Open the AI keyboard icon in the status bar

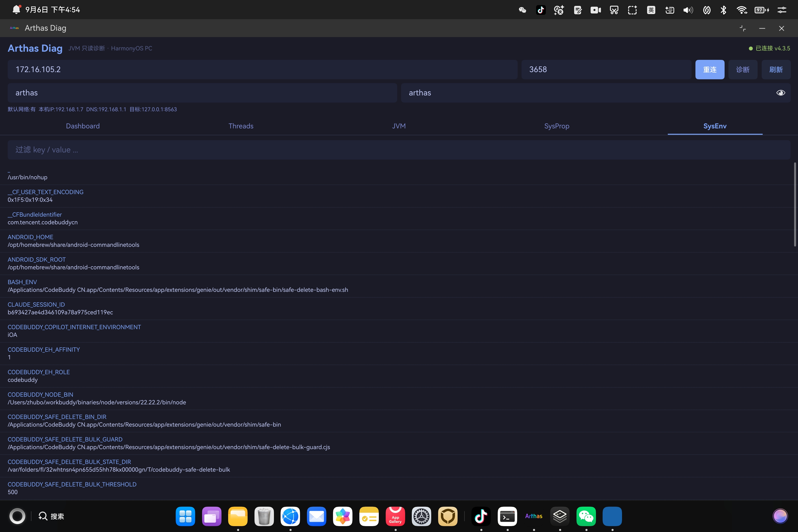point(670,10)
